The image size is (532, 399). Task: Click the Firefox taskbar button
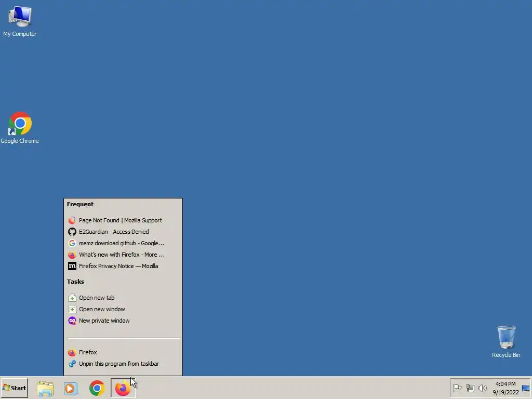[x=123, y=388]
